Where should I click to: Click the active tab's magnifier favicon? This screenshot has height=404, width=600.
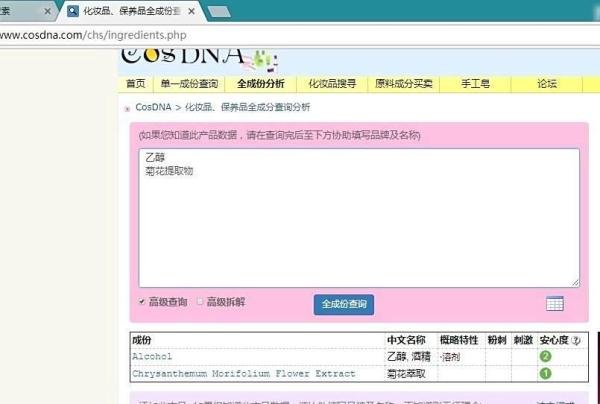coord(73,11)
